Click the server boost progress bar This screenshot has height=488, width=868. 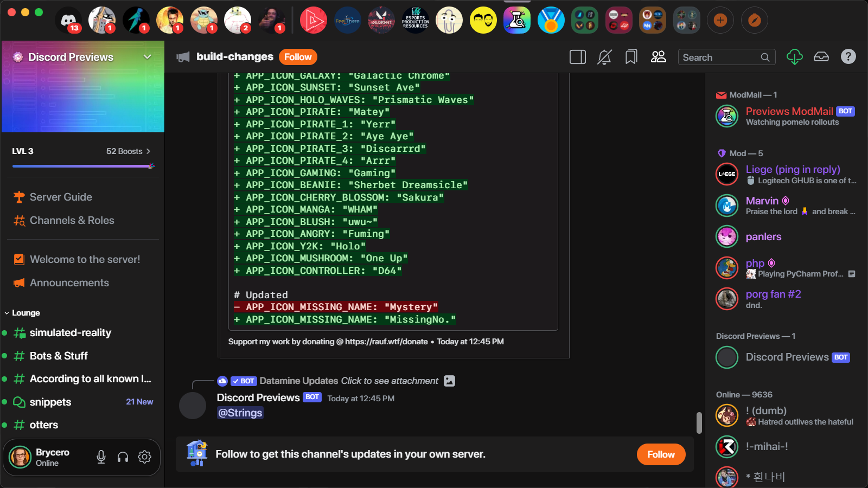[x=83, y=166]
